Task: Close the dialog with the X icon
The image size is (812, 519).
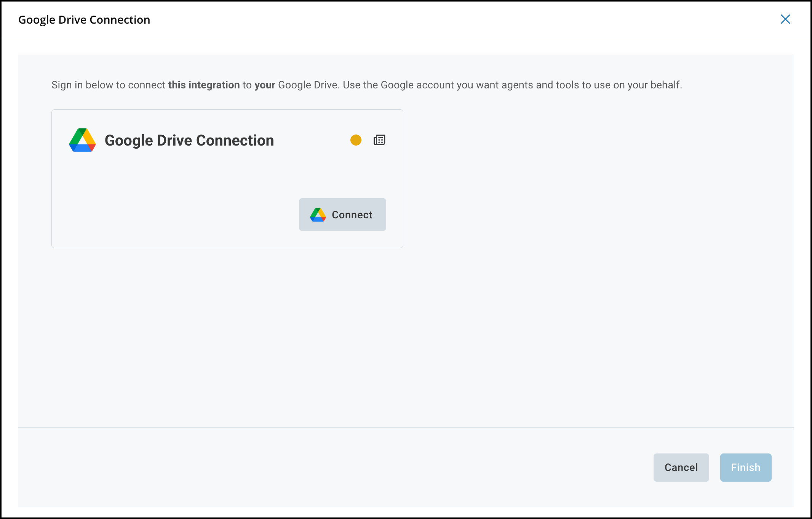Action: (785, 19)
